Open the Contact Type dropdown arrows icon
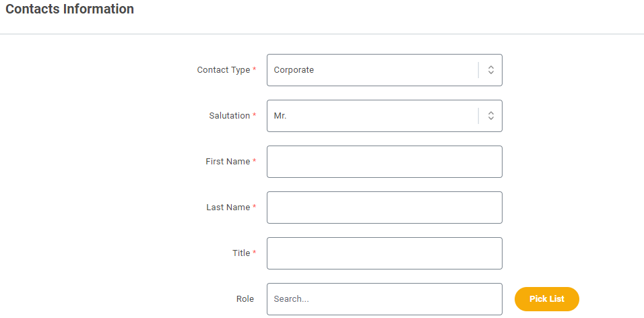 490,70
